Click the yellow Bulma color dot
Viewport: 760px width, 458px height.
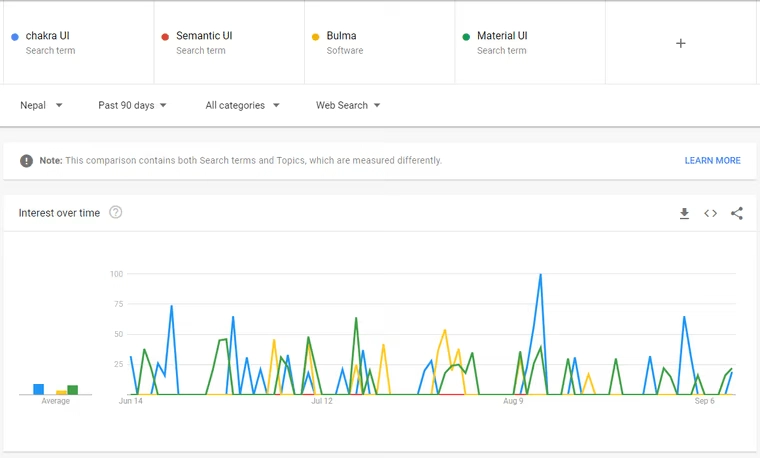pos(316,37)
